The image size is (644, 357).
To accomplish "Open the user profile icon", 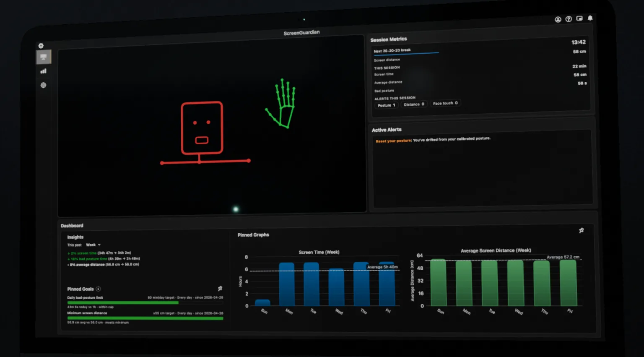I will pyautogui.click(x=558, y=19).
